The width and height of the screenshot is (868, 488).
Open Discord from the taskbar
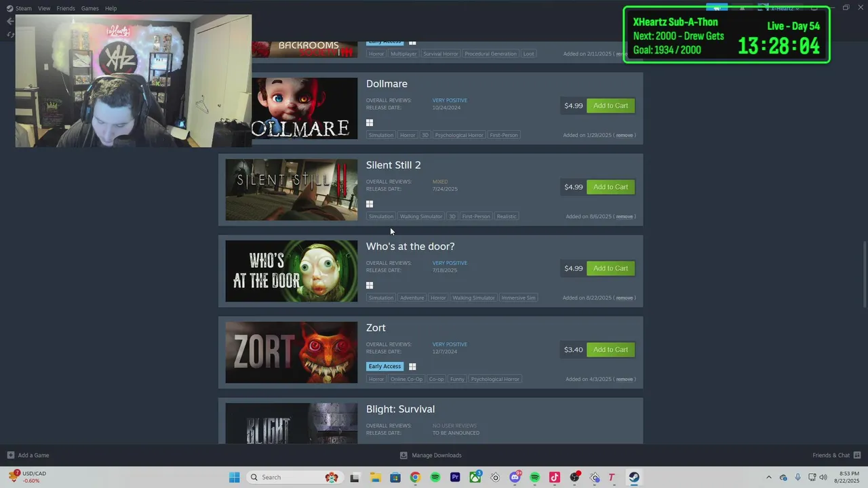click(515, 477)
